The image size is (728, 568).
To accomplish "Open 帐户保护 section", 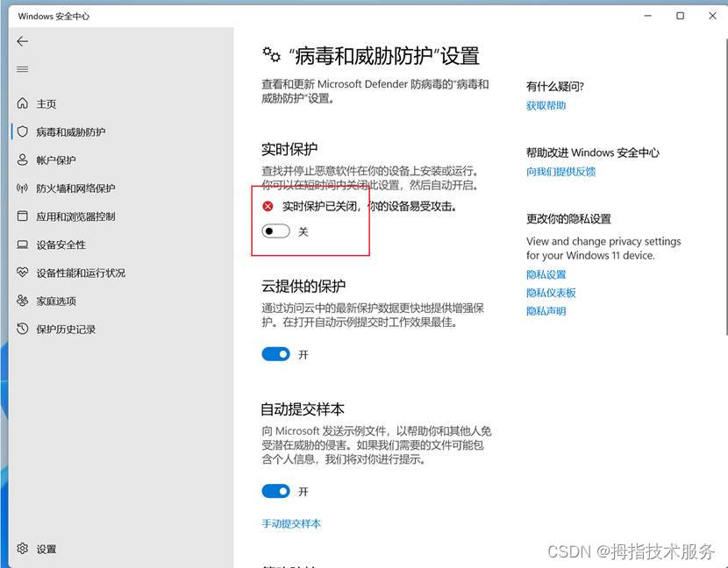I will tap(56, 160).
